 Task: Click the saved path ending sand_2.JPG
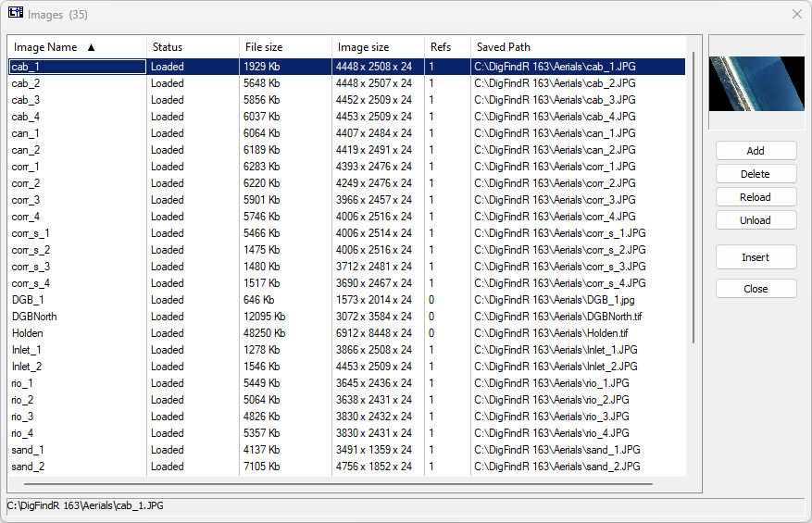point(557,466)
